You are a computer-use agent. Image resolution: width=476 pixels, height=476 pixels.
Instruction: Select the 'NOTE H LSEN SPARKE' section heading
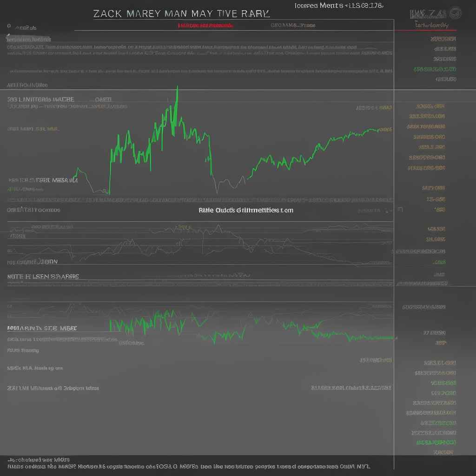[x=43, y=276]
